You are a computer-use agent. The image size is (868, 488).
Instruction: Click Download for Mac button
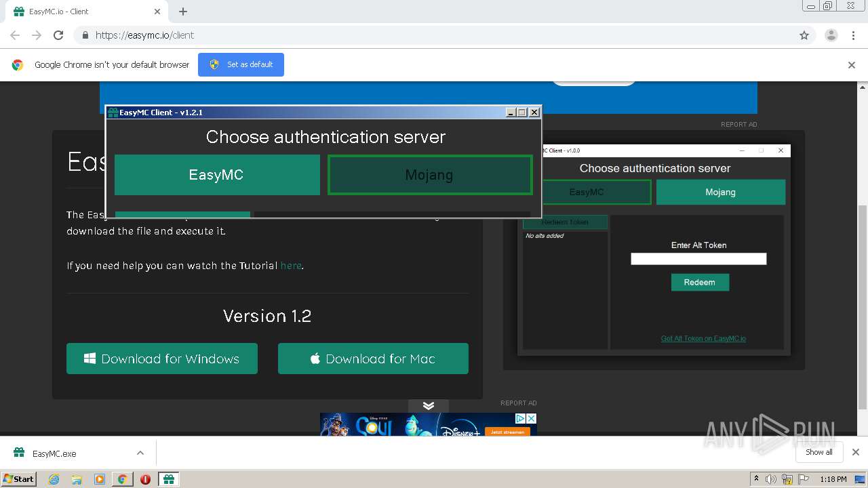click(373, 359)
